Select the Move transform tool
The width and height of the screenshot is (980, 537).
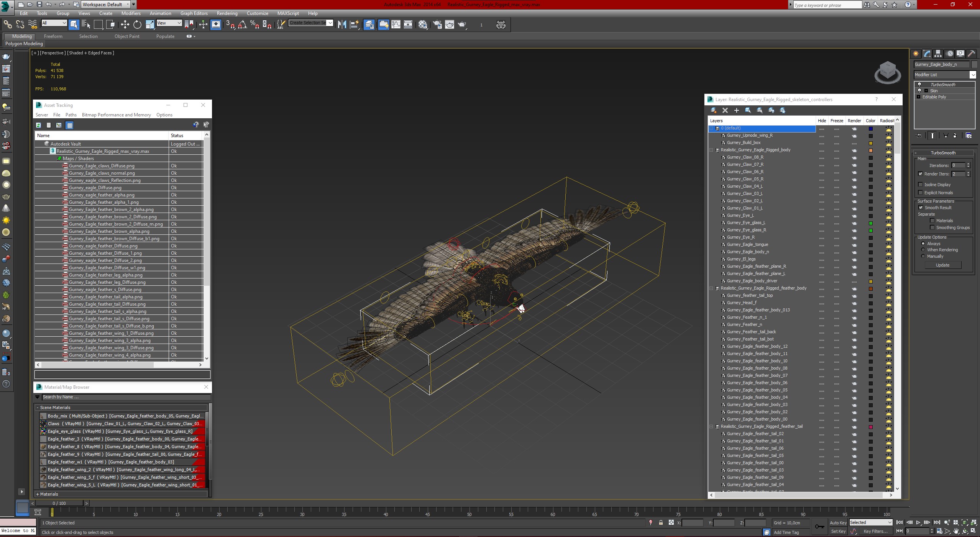pyautogui.click(x=125, y=25)
